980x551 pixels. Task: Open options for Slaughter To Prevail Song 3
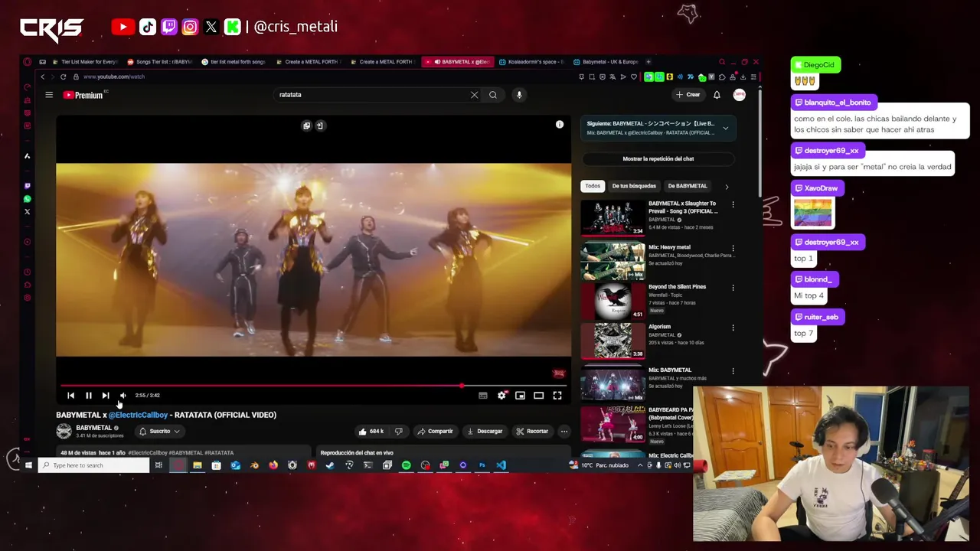[733, 205]
